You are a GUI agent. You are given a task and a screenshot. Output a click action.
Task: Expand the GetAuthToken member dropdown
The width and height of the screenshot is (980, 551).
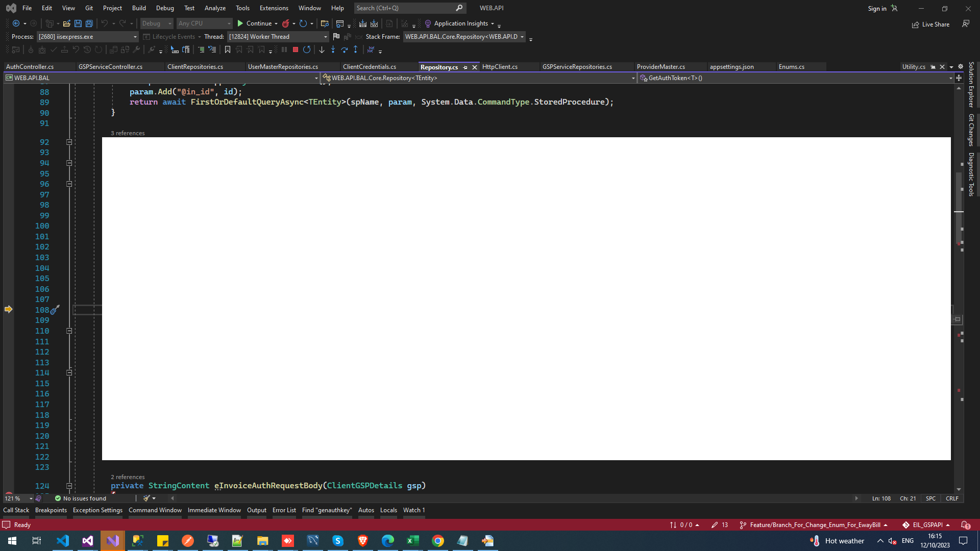(x=950, y=78)
